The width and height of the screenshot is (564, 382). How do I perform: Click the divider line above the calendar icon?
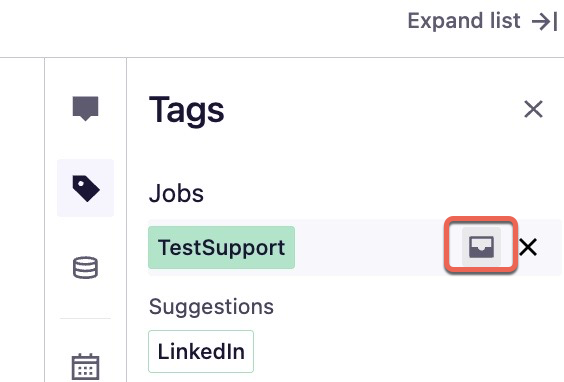[x=85, y=318]
